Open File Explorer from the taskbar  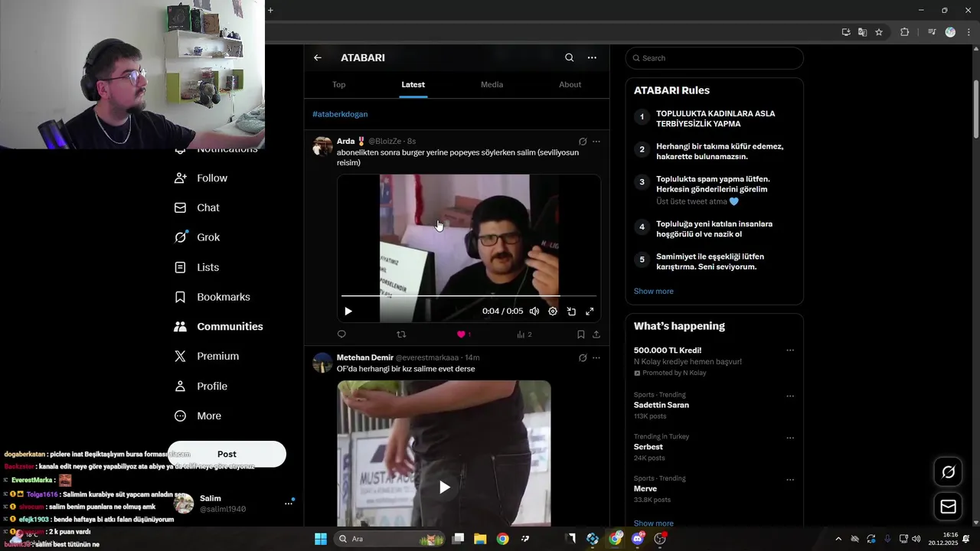click(480, 539)
